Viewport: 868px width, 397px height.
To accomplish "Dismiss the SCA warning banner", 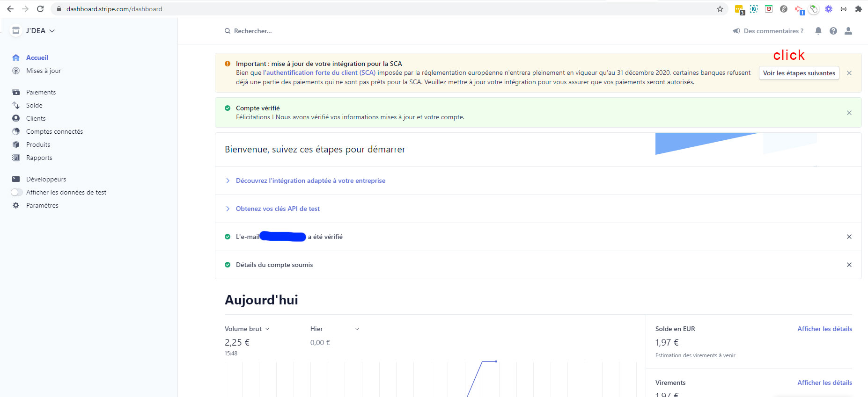I will (849, 73).
